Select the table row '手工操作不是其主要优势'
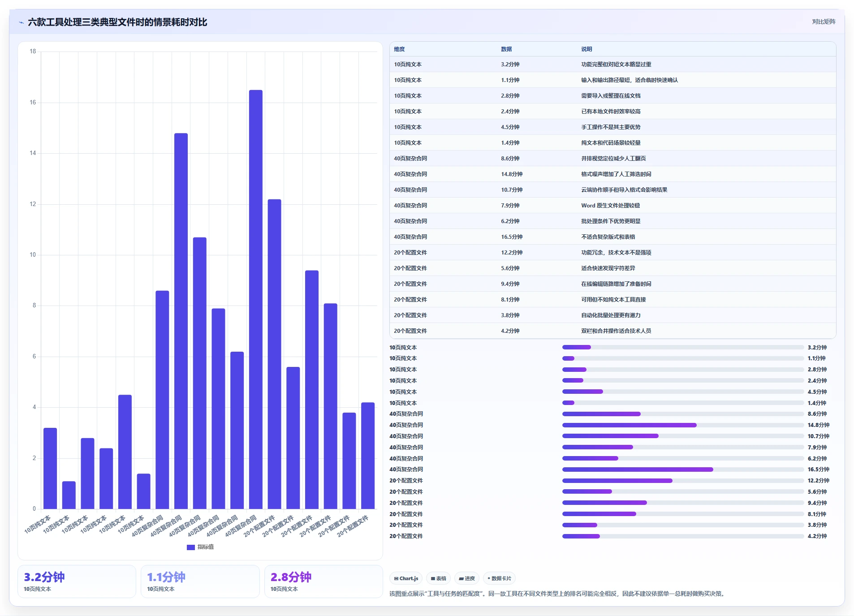Image resolution: width=854 pixels, height=616 pixels. click(612, 127)
